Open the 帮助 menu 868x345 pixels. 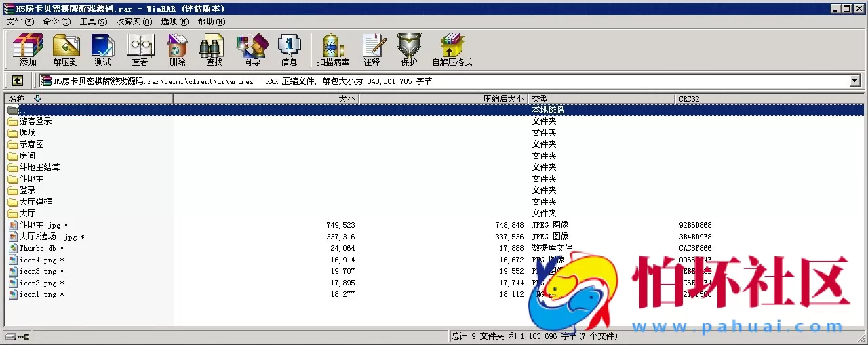coord(212,22)
